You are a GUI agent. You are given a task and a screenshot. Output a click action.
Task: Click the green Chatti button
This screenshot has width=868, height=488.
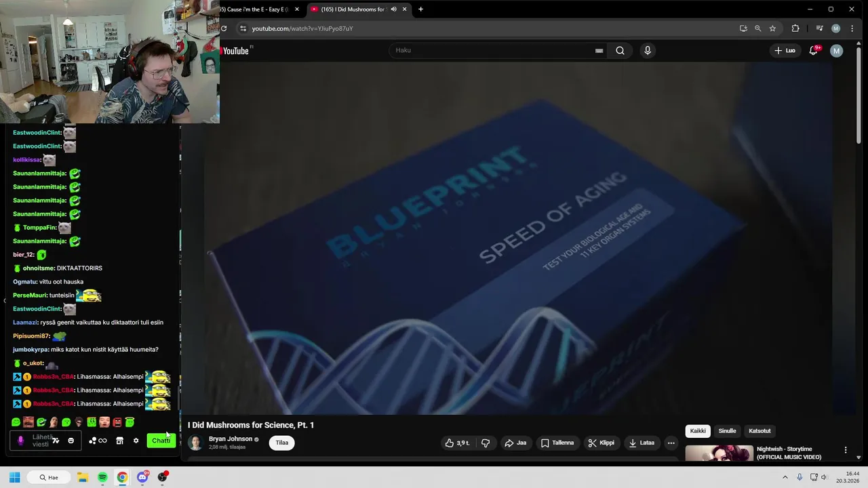pyautogui.click(x=161, y=441)
